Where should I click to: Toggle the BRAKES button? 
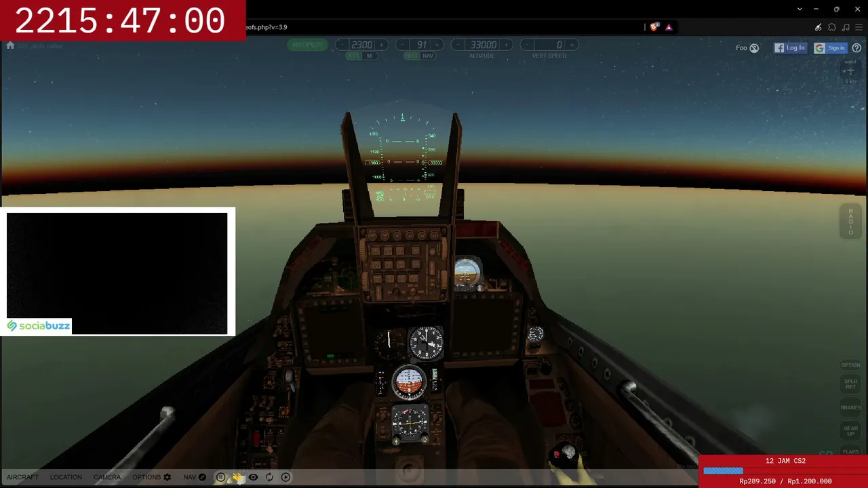(850, 408)
